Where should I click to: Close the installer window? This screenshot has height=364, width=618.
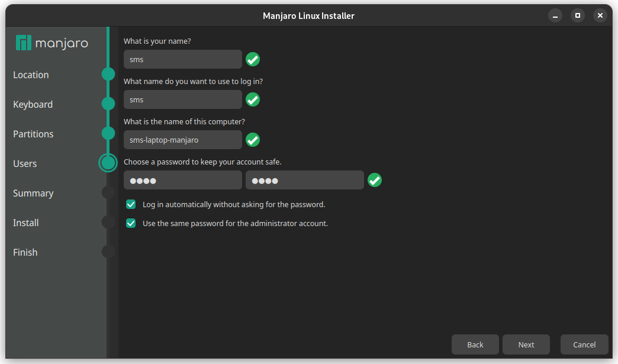tap(600, 15)
